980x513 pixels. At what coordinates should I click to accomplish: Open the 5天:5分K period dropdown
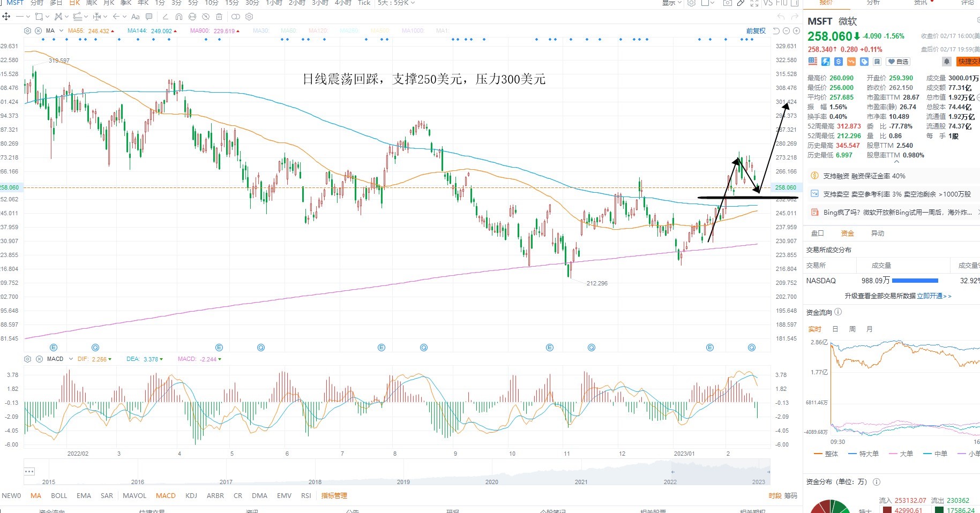pyautogui.click(x=396, y=3)
